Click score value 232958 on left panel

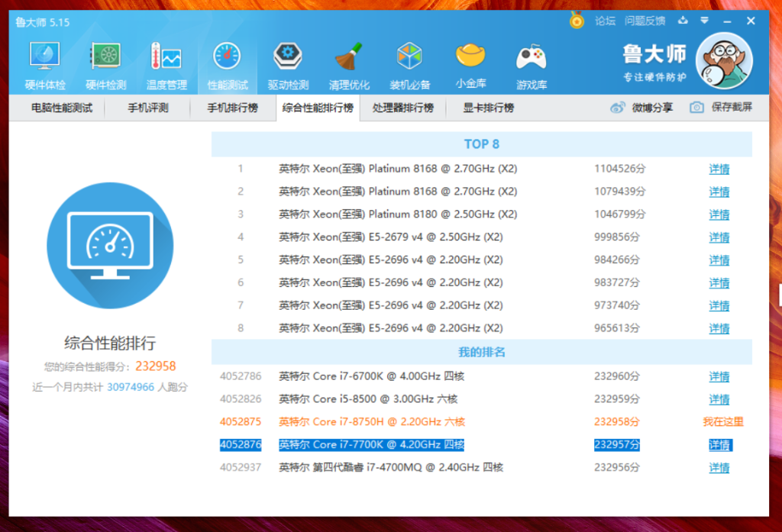156,366
